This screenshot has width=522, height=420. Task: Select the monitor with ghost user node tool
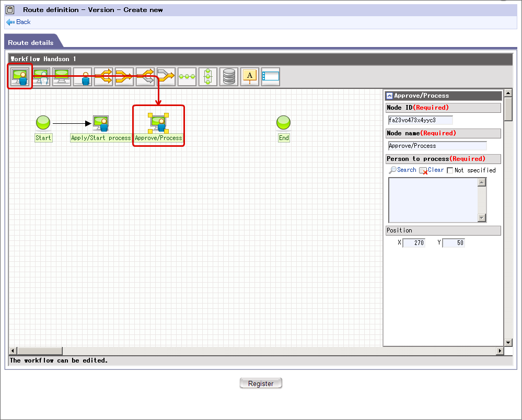point(41,77)
